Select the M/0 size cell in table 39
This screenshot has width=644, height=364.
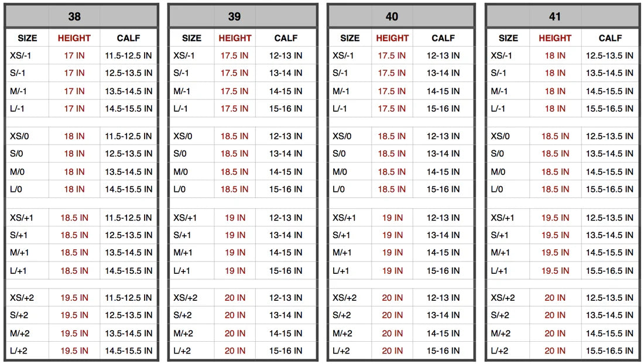tap(180, 172)
